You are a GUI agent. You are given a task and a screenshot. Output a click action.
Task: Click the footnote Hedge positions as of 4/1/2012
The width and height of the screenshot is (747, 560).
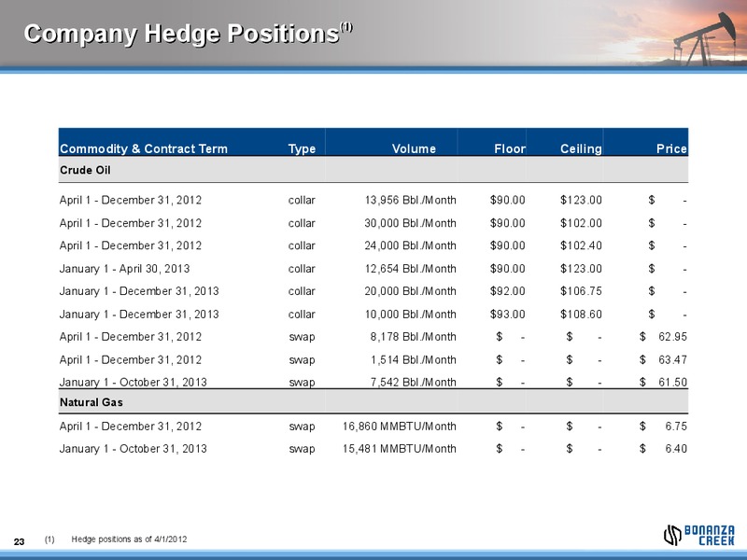coord(129,539)
